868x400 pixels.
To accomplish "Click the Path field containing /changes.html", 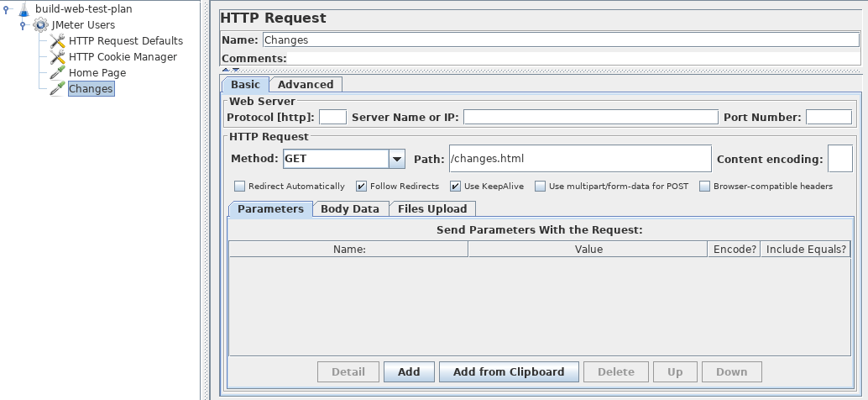I will point(579,158).
